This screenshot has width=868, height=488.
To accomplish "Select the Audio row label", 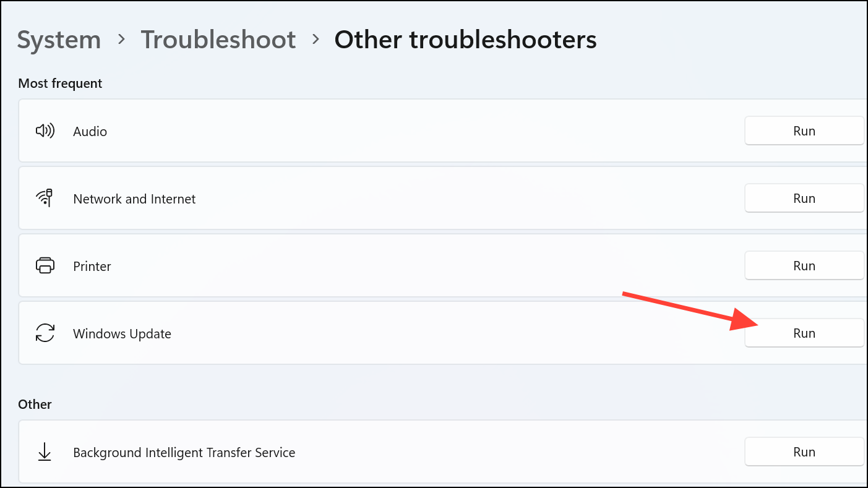I will (90, 131).
